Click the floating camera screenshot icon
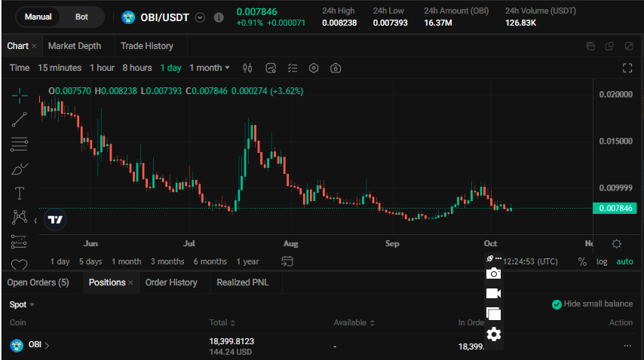The image size is (644, 360). coord(493,273)
